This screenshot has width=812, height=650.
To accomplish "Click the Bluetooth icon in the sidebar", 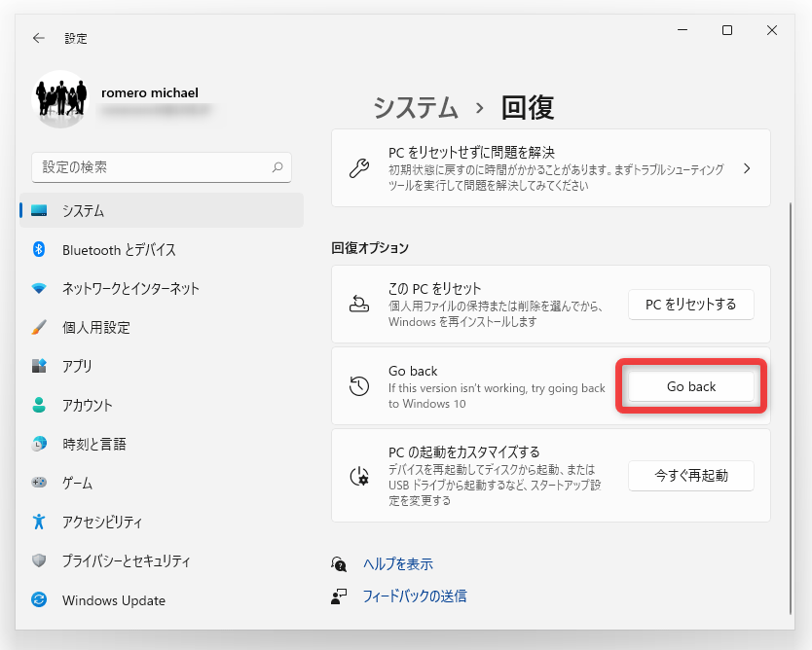I will pyautogui.click(x=39, y=249).
